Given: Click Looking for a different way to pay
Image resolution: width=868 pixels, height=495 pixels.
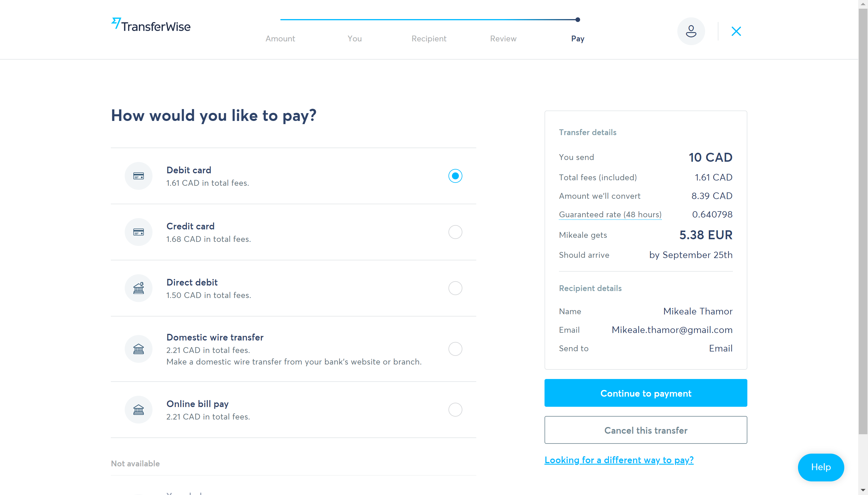Looking at the screenshot, I should (619, 460).
